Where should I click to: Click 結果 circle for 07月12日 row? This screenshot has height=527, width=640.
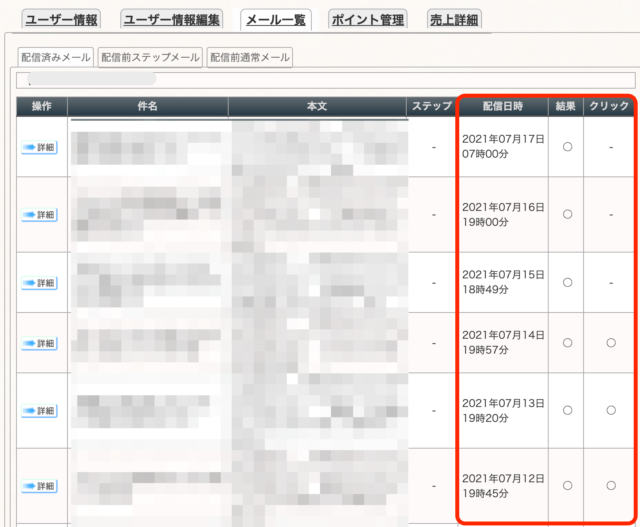point(567,485)
